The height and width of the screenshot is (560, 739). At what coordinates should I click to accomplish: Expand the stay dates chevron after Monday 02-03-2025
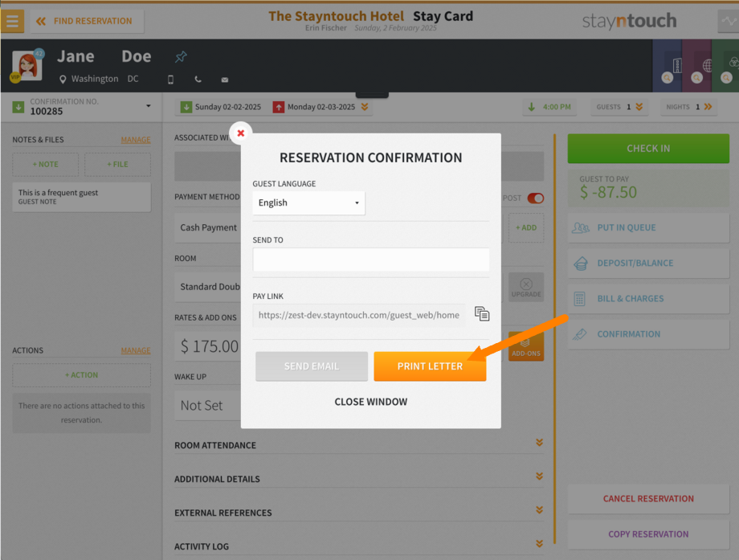pyautogui.click(x=365, y=107)
